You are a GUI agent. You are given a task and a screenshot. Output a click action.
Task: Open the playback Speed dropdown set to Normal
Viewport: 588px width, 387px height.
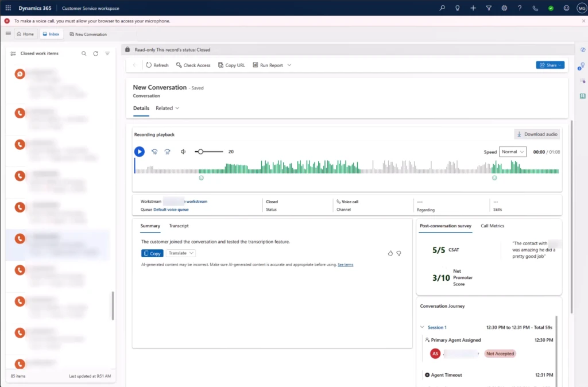512,152
